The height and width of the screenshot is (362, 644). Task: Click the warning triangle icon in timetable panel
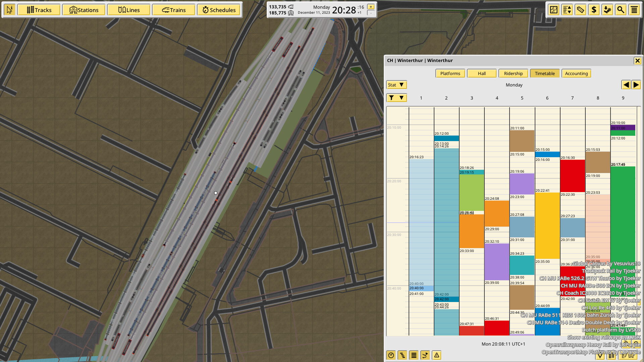click(436, 355)
